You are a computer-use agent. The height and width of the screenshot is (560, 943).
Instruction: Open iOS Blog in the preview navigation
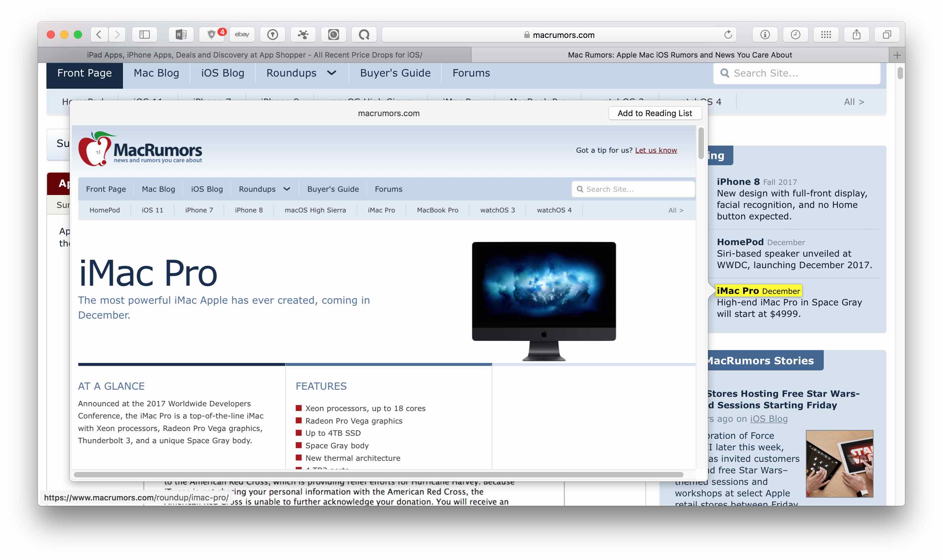click(207, 189)
